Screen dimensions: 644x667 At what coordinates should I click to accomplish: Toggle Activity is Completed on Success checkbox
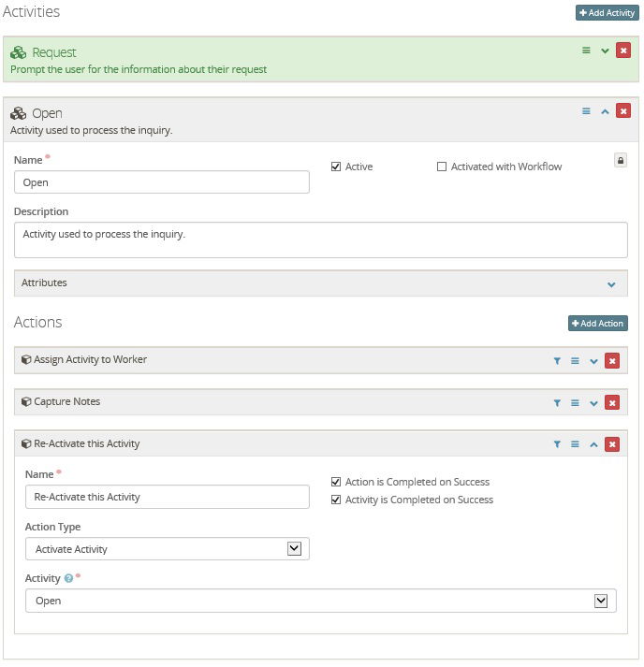pyautogui.click(x=336, y=500)
